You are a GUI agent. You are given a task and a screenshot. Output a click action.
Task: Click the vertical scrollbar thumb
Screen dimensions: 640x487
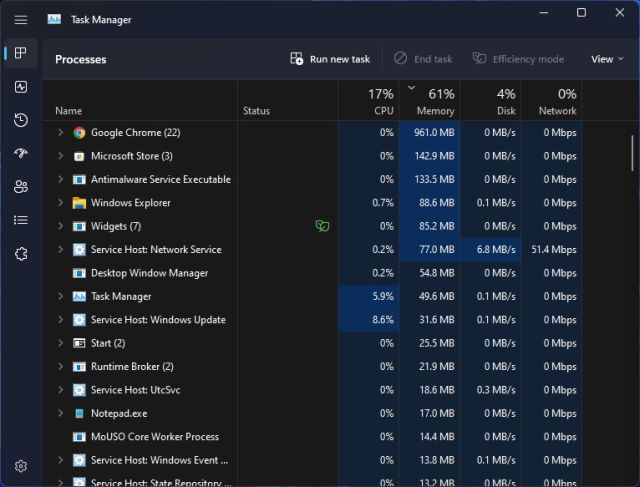click(x=632, y=153)
